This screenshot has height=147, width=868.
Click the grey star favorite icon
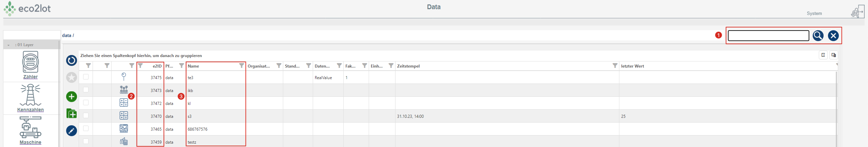pos(72,77)
